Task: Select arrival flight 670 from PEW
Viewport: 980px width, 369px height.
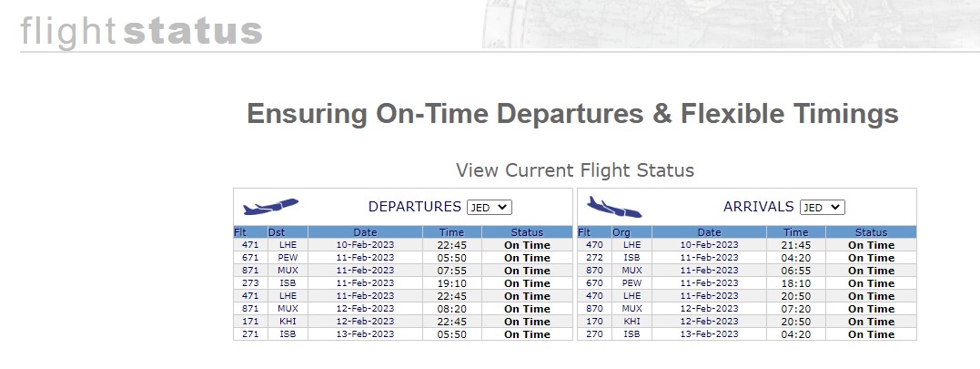Action: (x=747, y=283)
